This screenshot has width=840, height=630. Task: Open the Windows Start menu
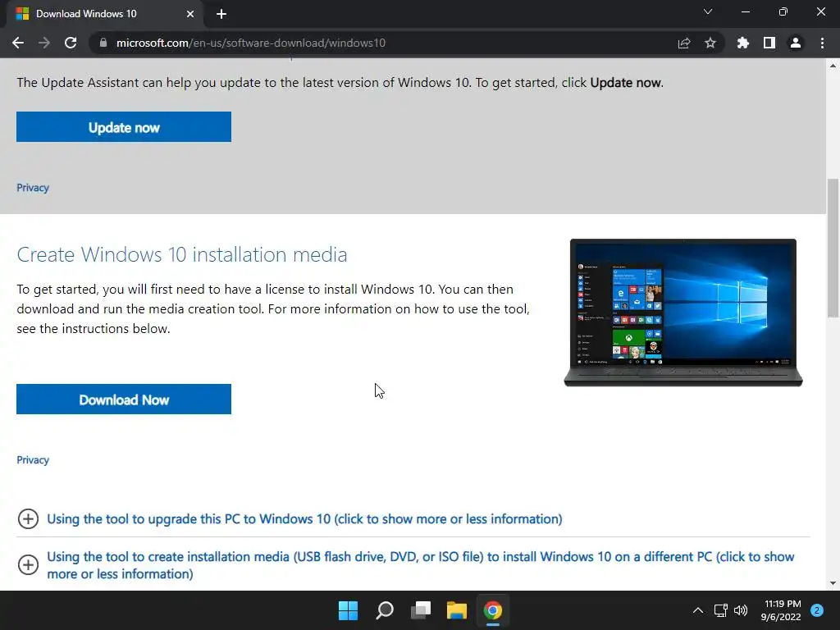click(348, 610)
